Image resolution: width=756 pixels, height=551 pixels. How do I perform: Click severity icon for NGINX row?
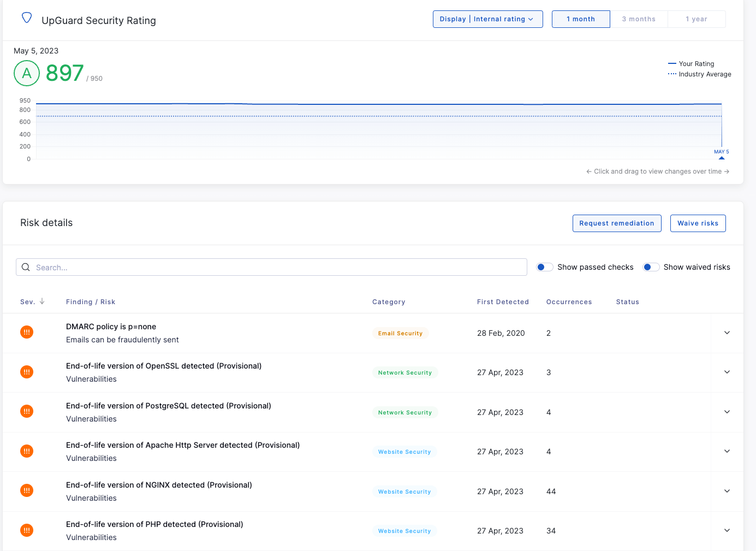(x=27, y=490)
